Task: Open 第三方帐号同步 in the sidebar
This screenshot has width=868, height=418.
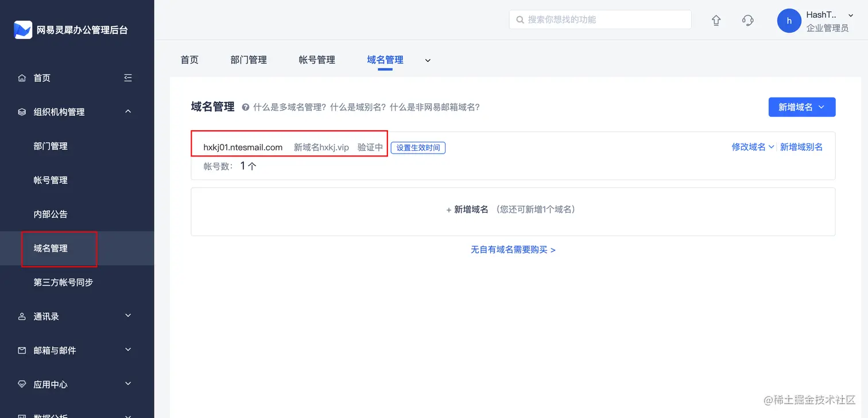Action: click(63, 282)
